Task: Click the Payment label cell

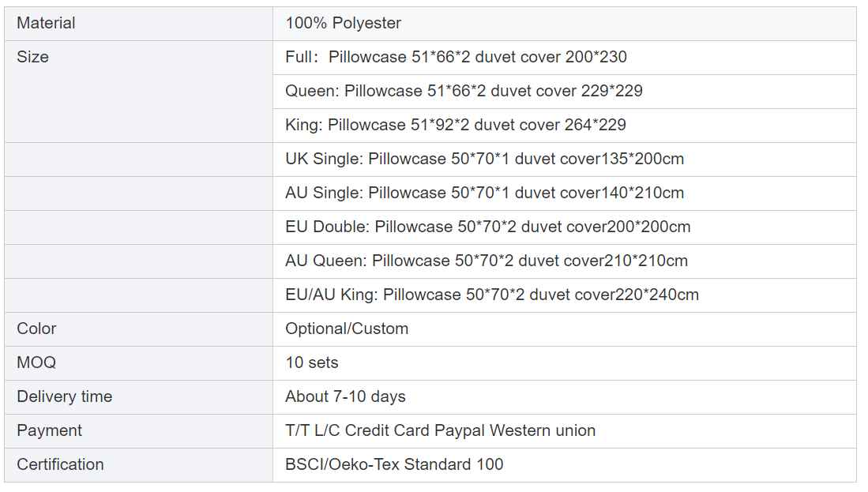Action: point(49,431)
